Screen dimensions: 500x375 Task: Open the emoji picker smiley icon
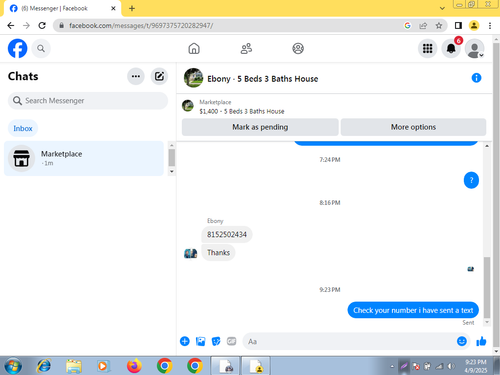(x=462, y=341)
